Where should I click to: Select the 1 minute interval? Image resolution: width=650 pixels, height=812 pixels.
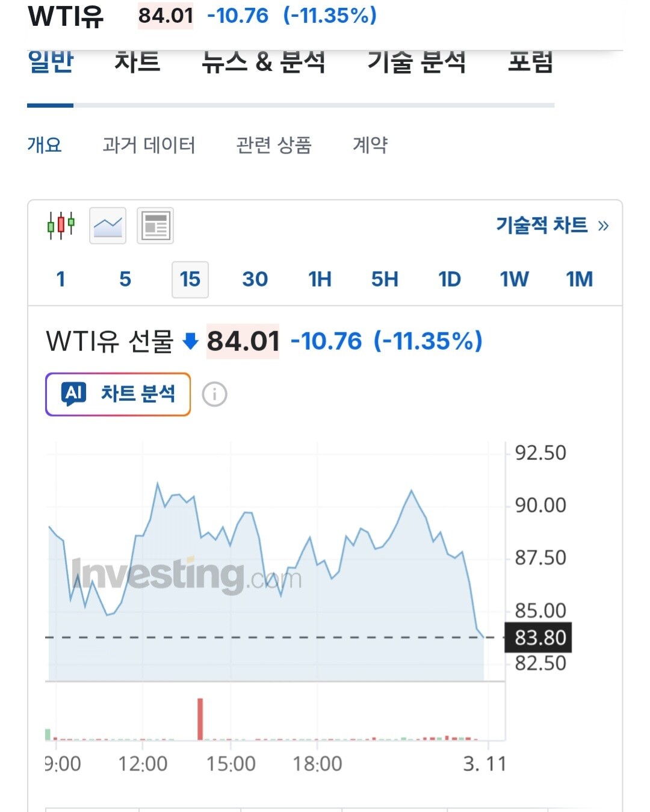pos(60,279)
